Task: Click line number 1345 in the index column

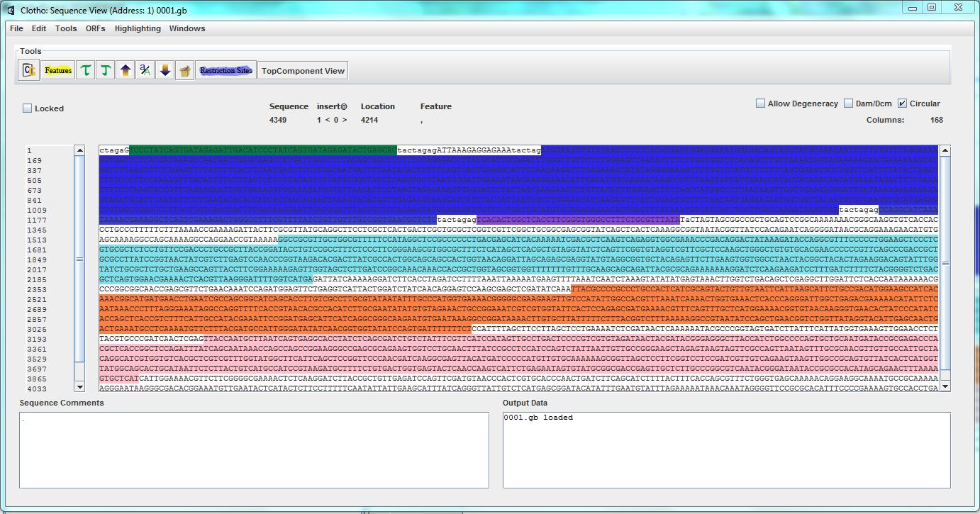Action: (x=36, y=230)
